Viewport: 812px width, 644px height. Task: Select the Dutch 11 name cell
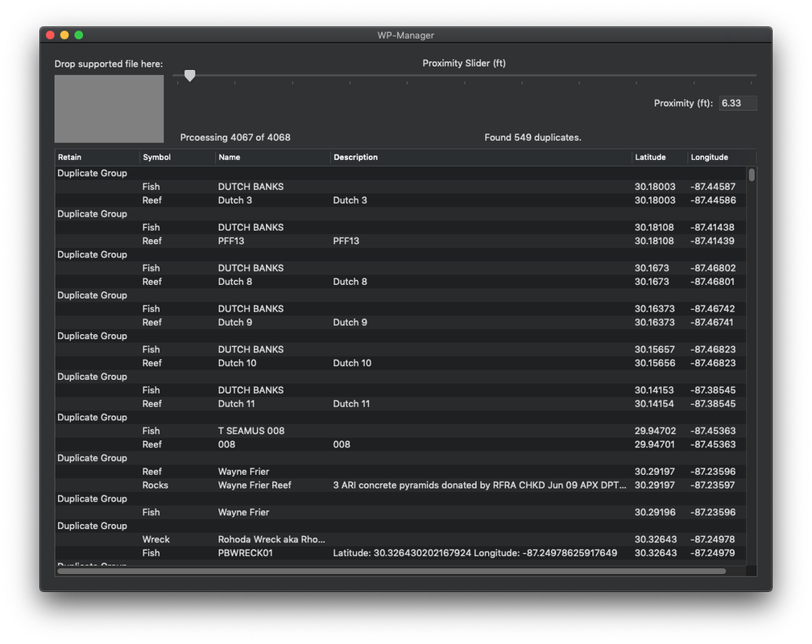coord(236,404)
